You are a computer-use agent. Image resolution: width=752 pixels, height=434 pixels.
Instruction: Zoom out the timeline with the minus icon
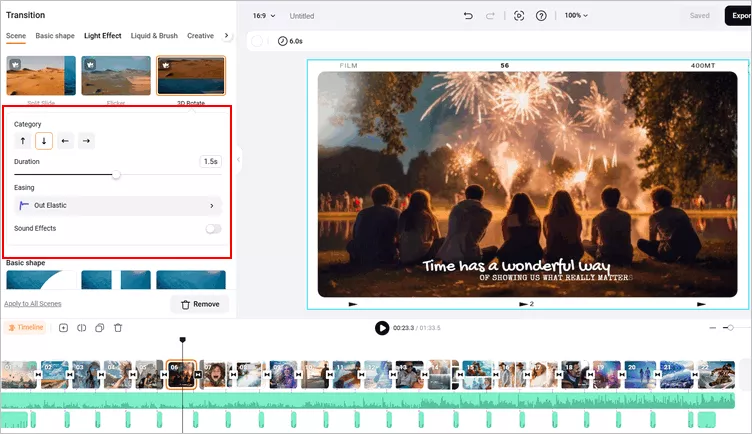point(713,328)
